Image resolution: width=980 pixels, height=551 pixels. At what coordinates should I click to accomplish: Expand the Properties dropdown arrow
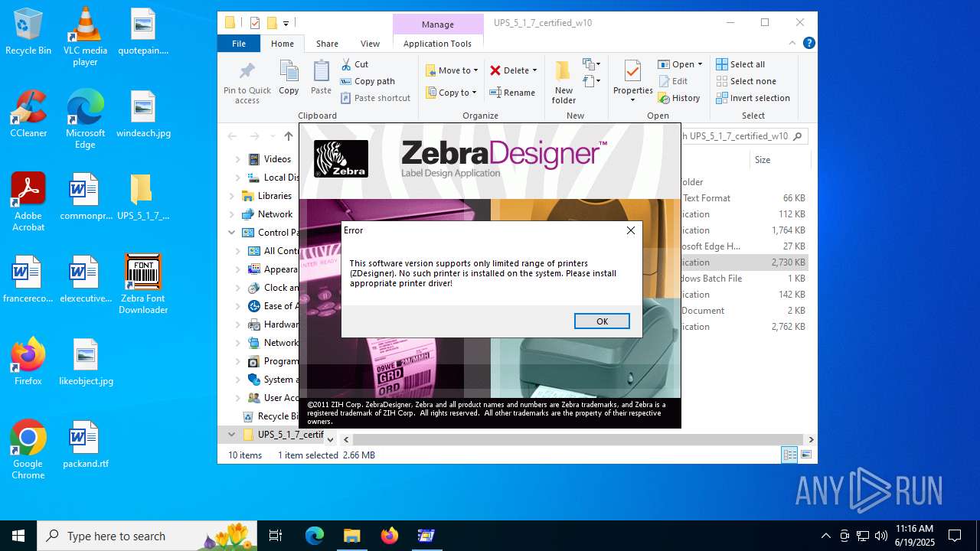click(632, 100)
